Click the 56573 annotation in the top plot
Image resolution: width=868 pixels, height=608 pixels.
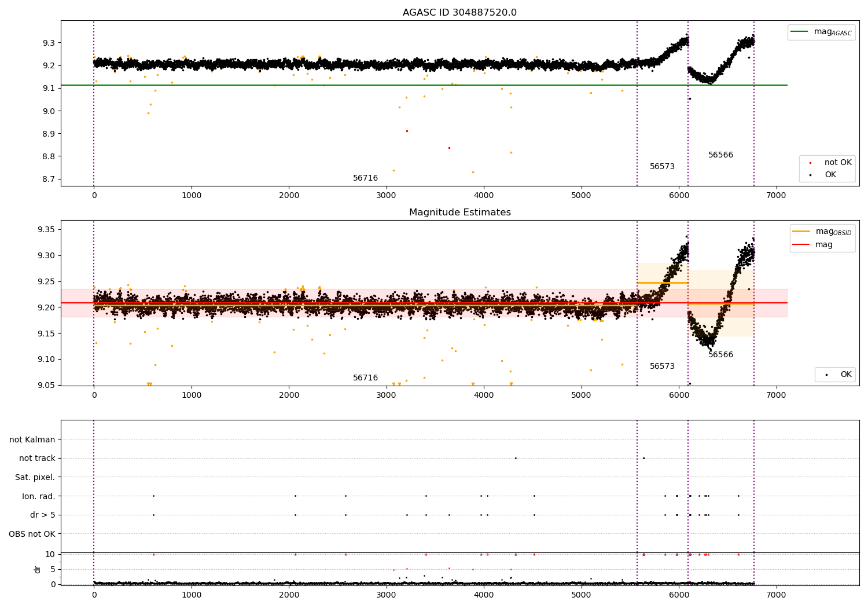[662, 167]
